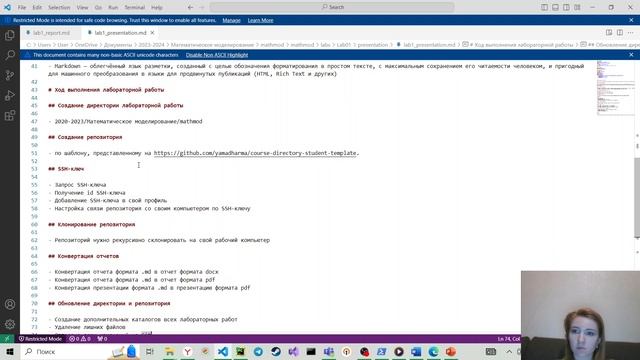
Task: Focus the Search command center box
Action: [332, 7]
